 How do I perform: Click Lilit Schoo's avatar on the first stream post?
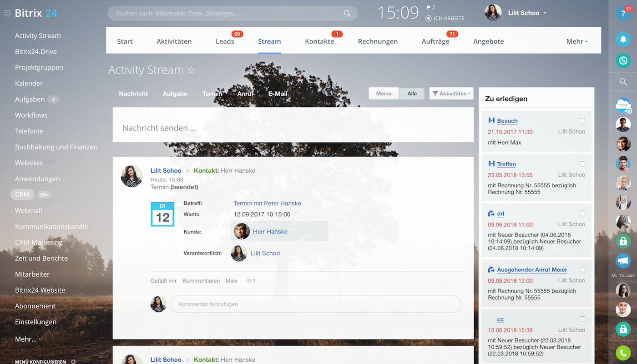click(x=132, y=176)
